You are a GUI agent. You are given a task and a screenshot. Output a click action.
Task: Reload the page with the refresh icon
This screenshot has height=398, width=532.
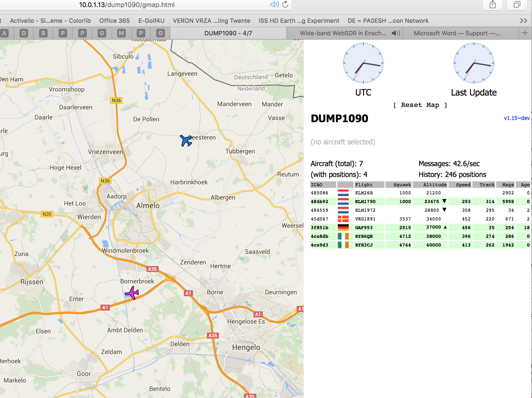(x=285, y=5)
